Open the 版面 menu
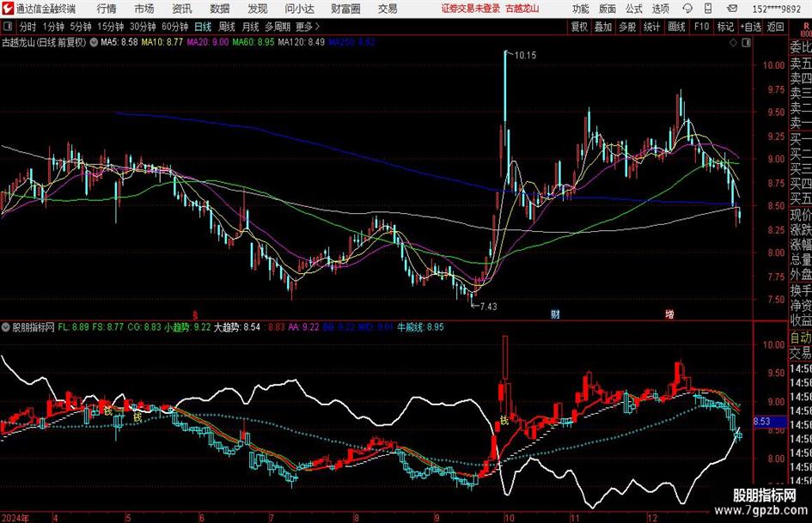Viewport: 812px width, 523px height. (x=607, y=9)
